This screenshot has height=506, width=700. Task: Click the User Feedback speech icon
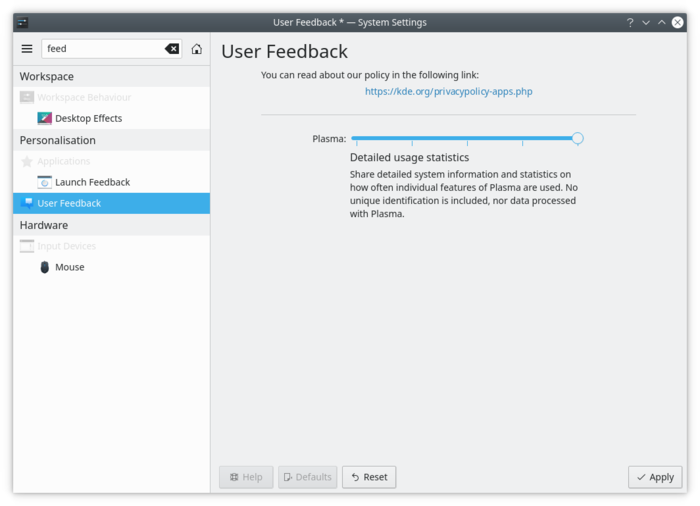(x=27, y=203)
